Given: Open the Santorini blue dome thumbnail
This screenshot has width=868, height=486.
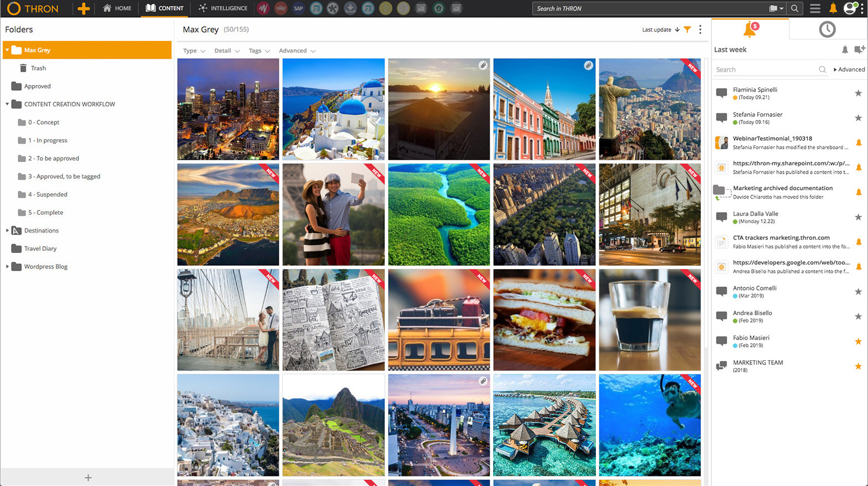Looking at the screenshot, I should (333, 109).
